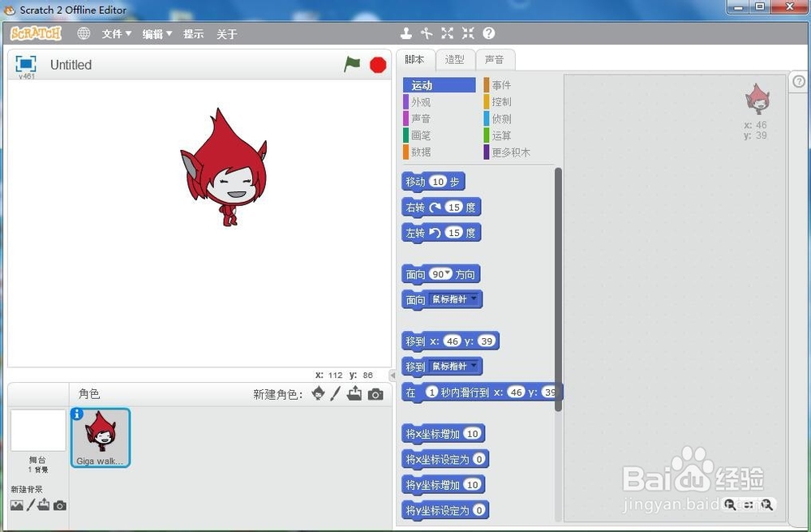Screen dimensions: 811x532
Task: Select the 声音 block category
Action: [x=439, y=118]
